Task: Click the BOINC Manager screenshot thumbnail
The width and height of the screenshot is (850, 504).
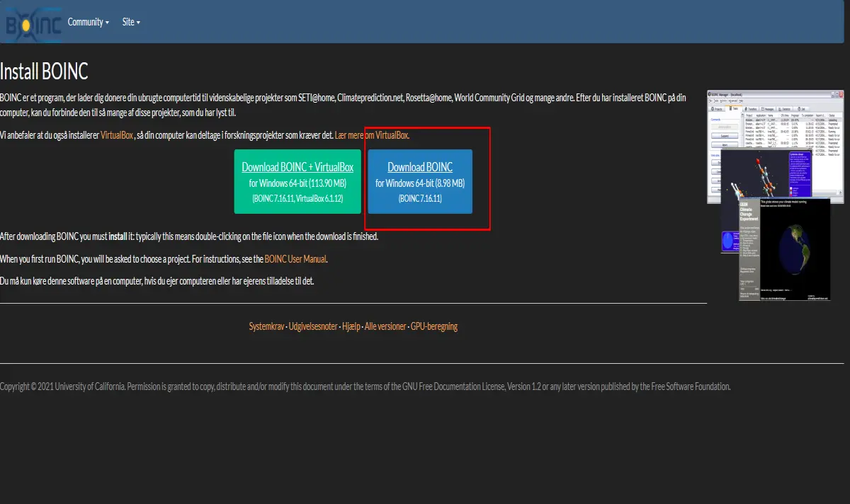Action: tap(776, 197)
